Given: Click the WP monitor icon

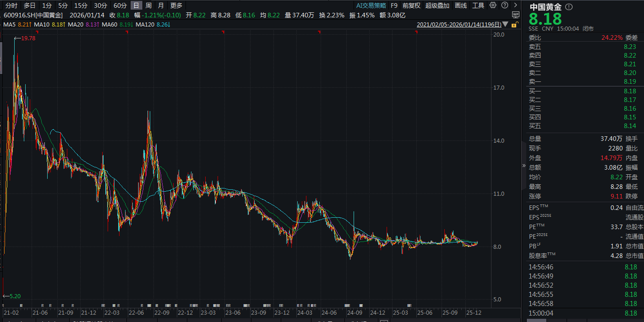Looking at the screenshot, I should coord(515,15).
